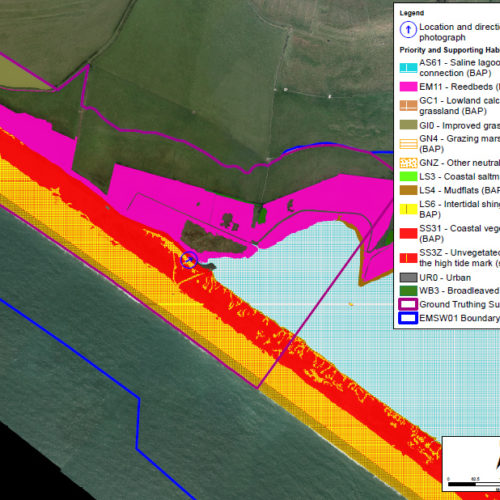The height and width of the screenshot is (500, 500).
Task: Click the 'LS3 - Coastal saltmarsh' label
Action: pos(459,177)
